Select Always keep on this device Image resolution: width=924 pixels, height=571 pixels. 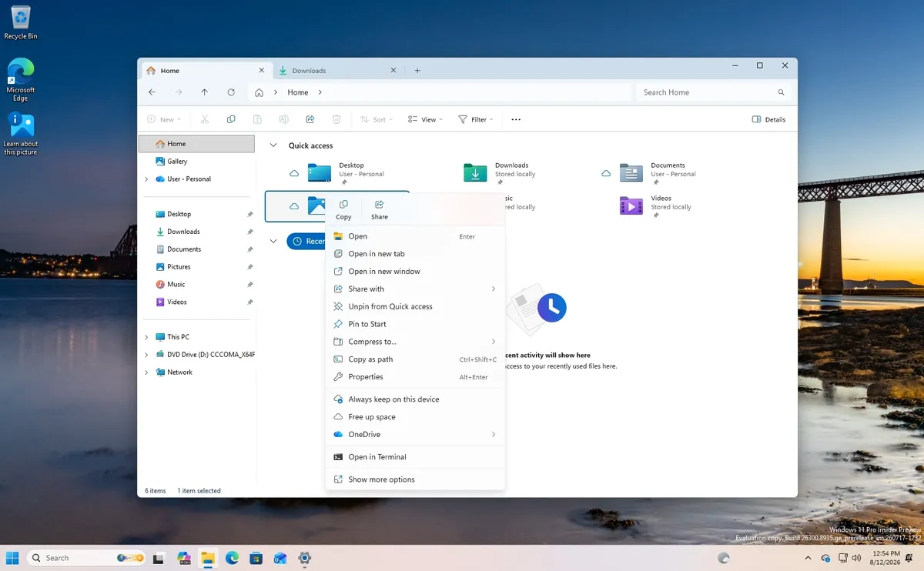pyautogui.click(x=416, y=399)
